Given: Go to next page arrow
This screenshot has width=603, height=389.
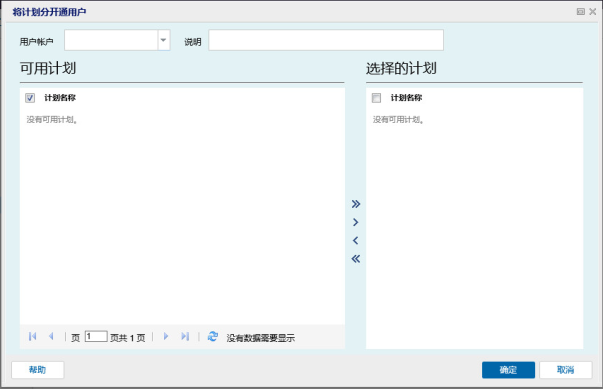Looking at the screenshot, I should [x=166, y=337].
